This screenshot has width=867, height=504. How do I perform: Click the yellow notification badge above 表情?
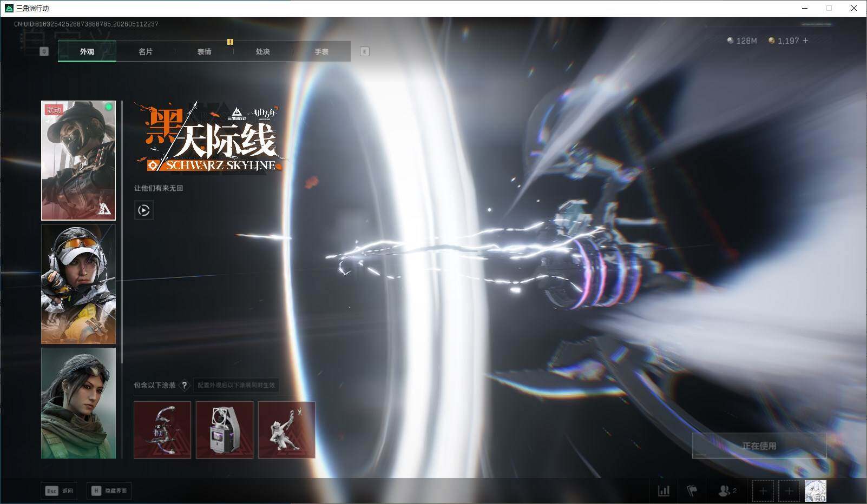point(230,42)
